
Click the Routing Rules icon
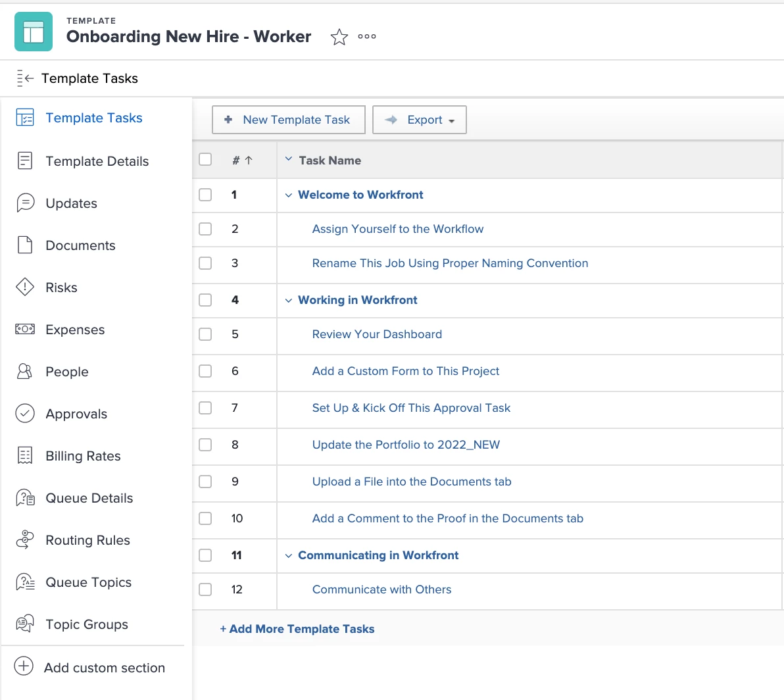pos(25,539)
